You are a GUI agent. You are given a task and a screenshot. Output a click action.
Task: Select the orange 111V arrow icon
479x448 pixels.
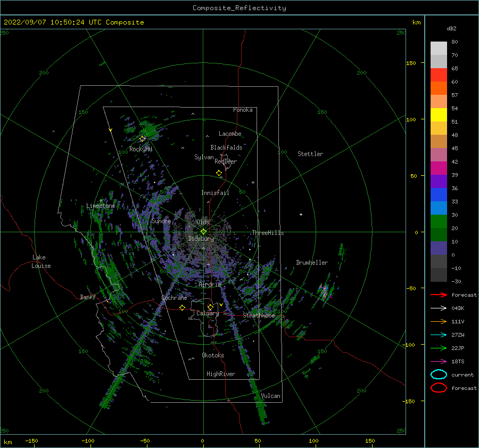tap(439, 321)
